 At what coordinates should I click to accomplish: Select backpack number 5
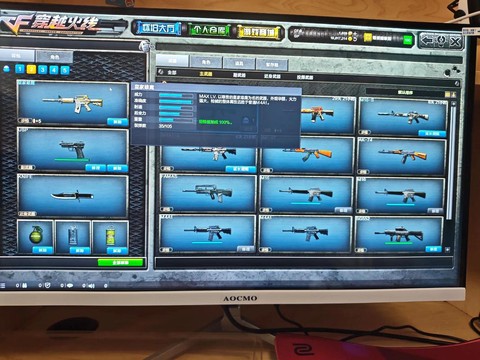[x=65, y=70]
